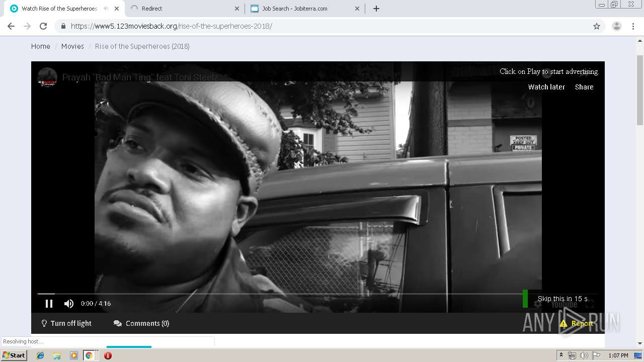Screen dimensions: 644x362
Task: Open the YouTube logo link in player
Action: click(564, 304)
